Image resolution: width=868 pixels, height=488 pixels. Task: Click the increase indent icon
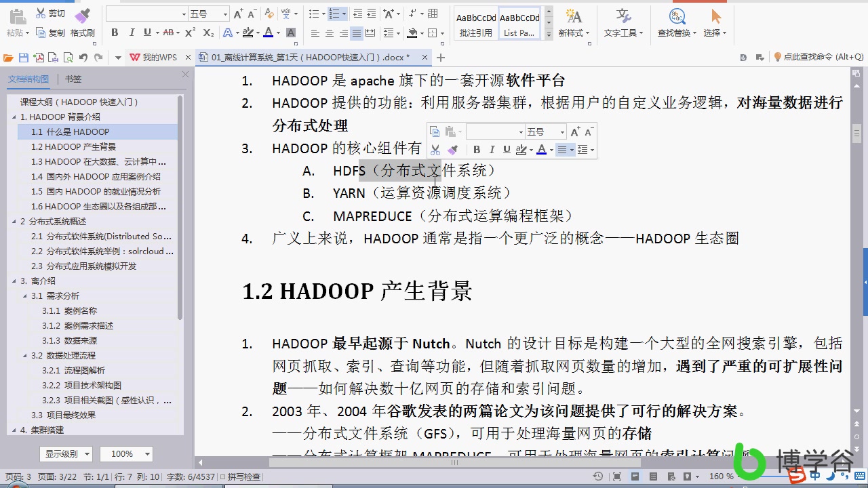click(x=372, y=14)
